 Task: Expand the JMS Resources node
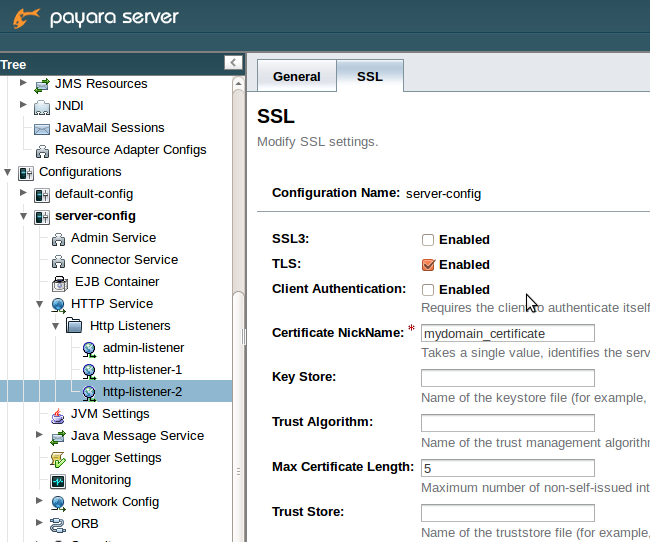click(23, 83)
